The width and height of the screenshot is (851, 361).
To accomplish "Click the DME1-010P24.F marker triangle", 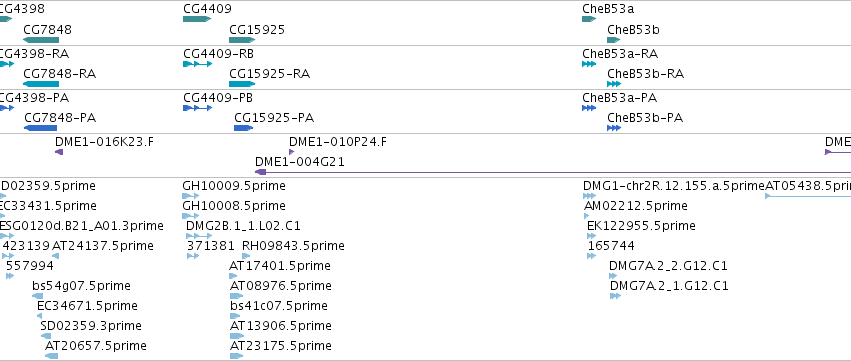I will pyautogui.click(x=291, y=152).
